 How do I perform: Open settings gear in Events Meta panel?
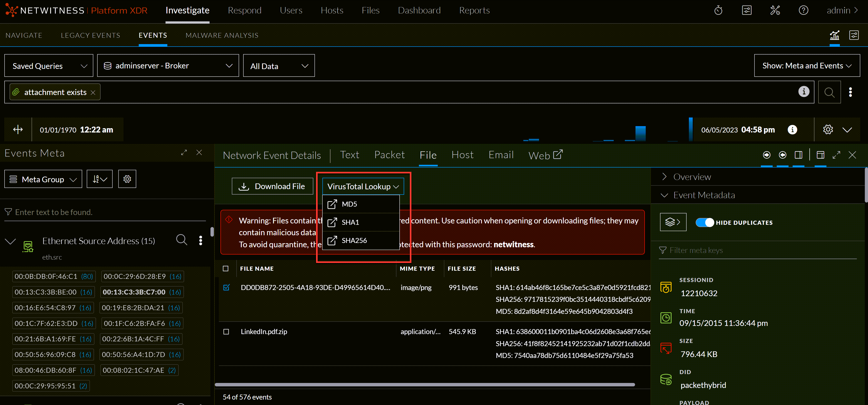127,179
